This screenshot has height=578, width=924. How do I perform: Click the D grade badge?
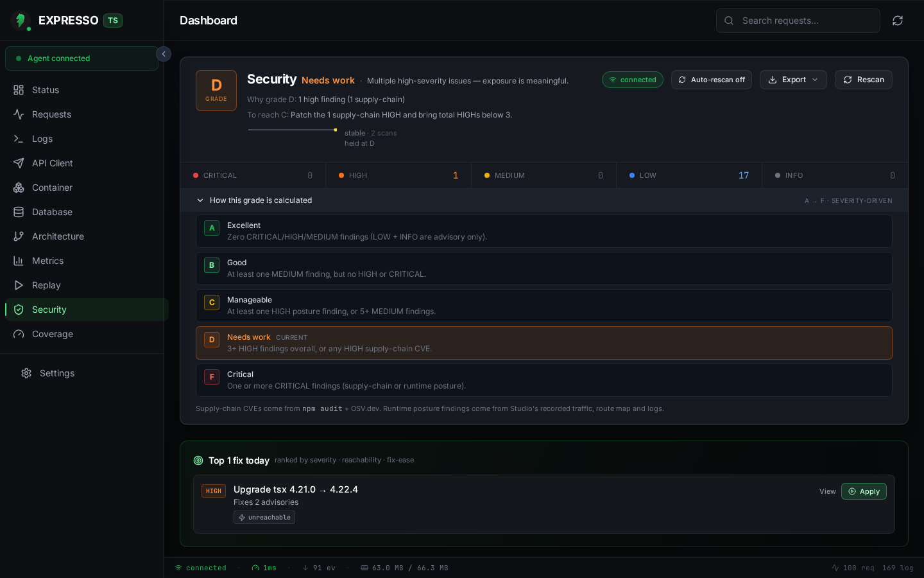pyautogui.click(x=216, y=91)
